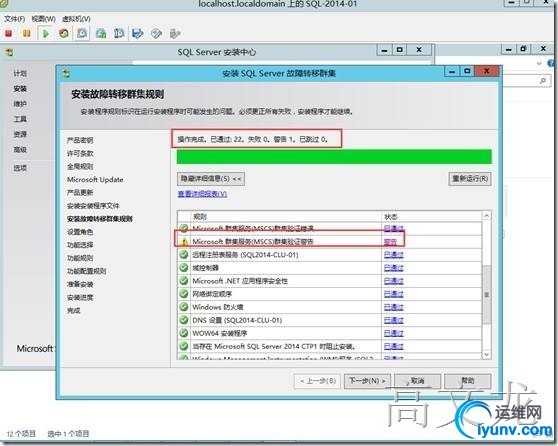Image resolution: width=558 pixels, height=446 pixels.
Task: Click the green play VM toolbar icon
Action: click(x=46, y=33)
